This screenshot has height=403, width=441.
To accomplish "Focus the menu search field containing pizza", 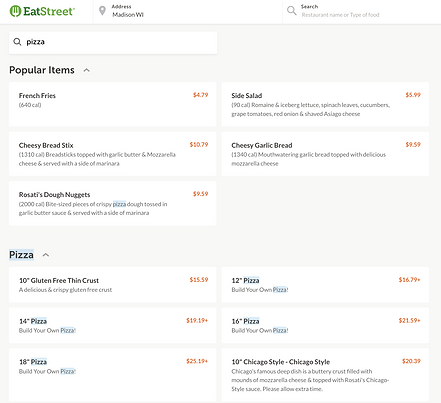I will pos(113,42).
